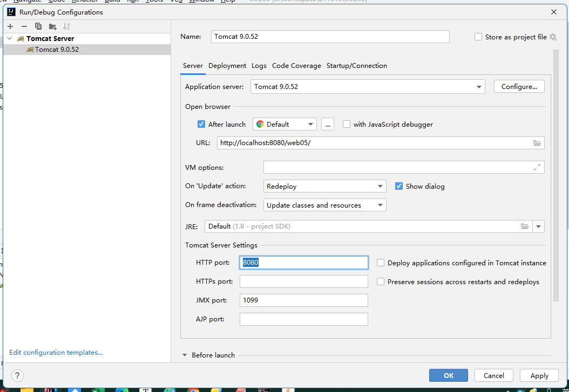
Task: Click the JMX port field showing 1099
Action: pyautogui.click(x=304, y=300)
